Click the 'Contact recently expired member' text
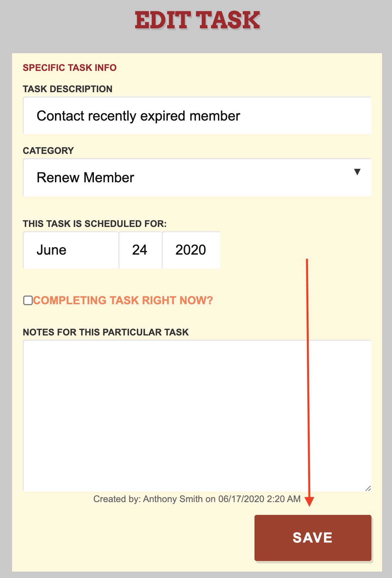The width and height of the screenshot is (392, 578). [x=139, y=116]
